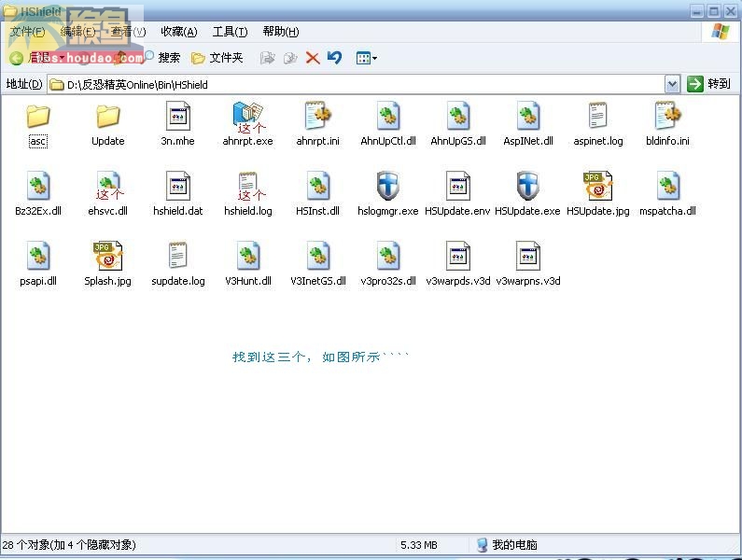Expand the address bar dropdown arrow
Screen dimensions: 742x560
tap(672, 84)
